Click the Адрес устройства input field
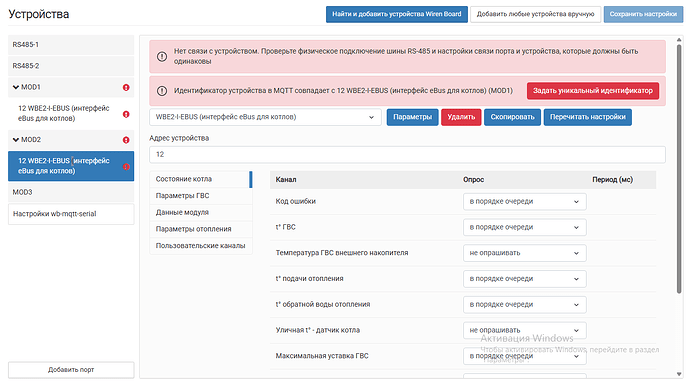690x381 pixels. 407,154
